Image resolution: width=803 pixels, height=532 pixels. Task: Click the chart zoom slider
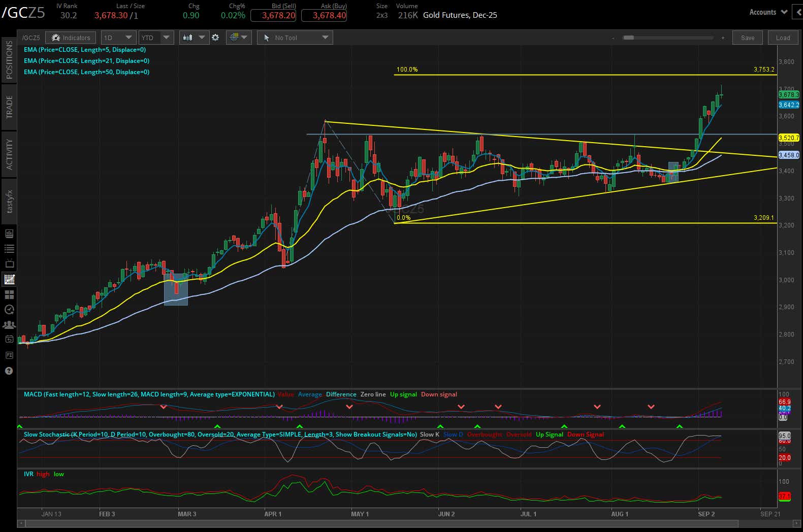pyautogui.click(x=667, y=38)
